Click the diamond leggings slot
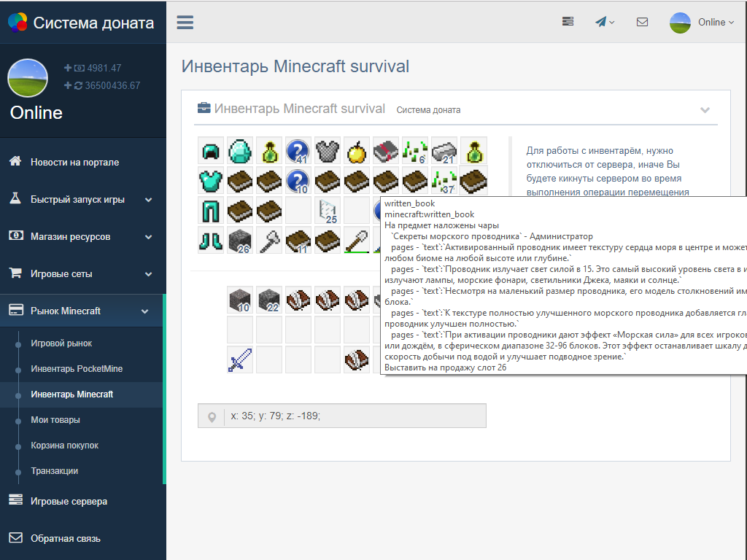Viewport: 747px width, 560px height. 211,211
